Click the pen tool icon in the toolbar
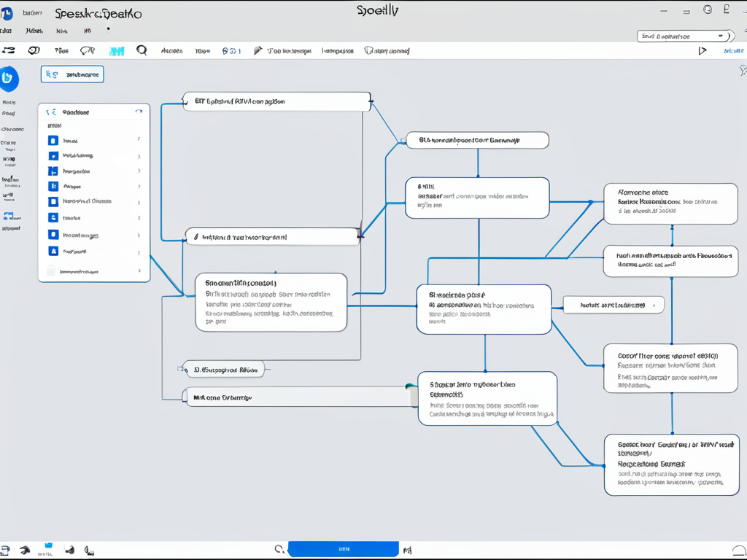 [x=258, y=51]
